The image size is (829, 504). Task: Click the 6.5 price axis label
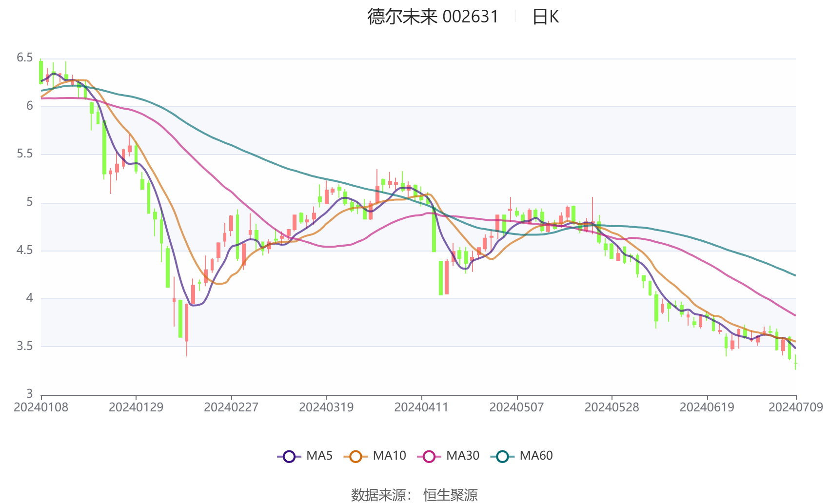pos(25,58)
